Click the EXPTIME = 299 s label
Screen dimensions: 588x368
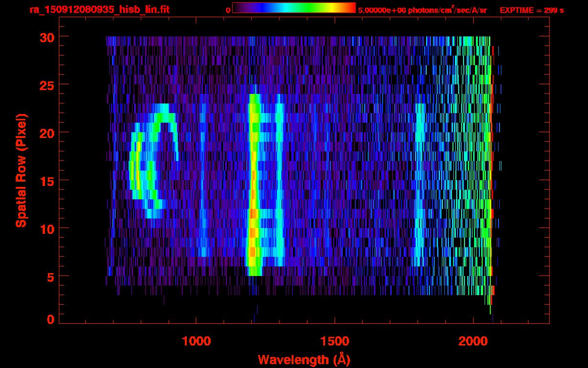click(x=531, y=10)
